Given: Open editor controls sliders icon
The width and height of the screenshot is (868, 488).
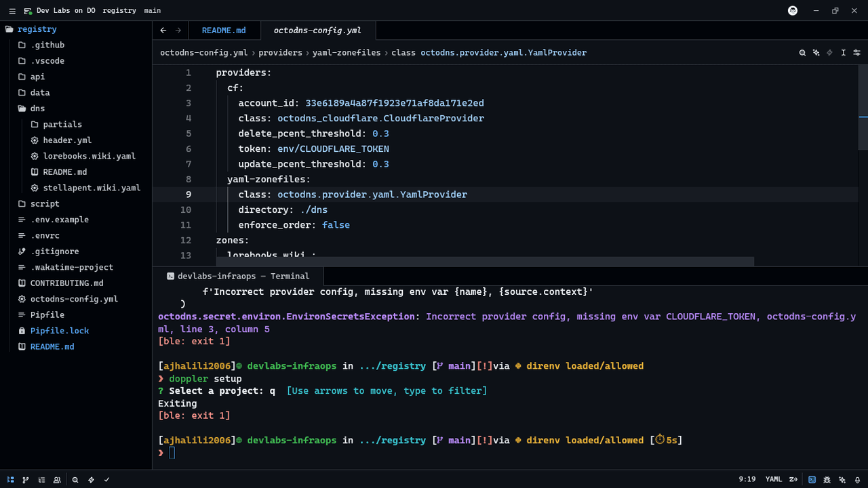Looking at the screenshot, I should pos(857,53).
